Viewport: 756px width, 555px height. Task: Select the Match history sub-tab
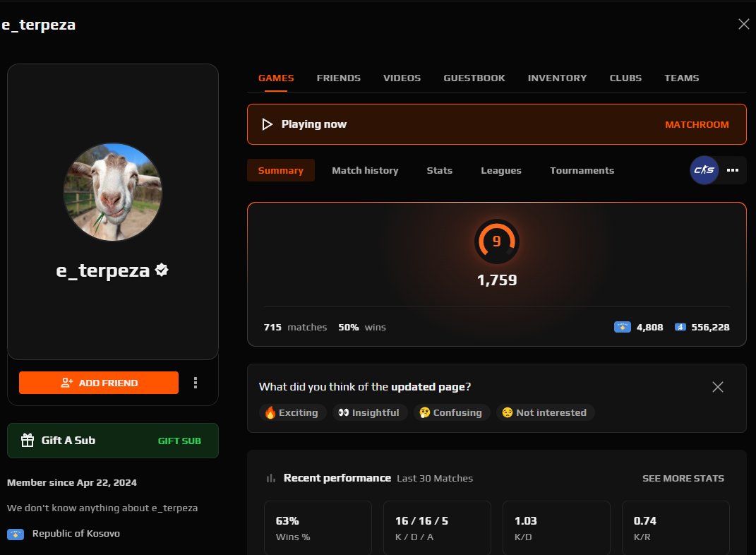[x=365, y=170]
